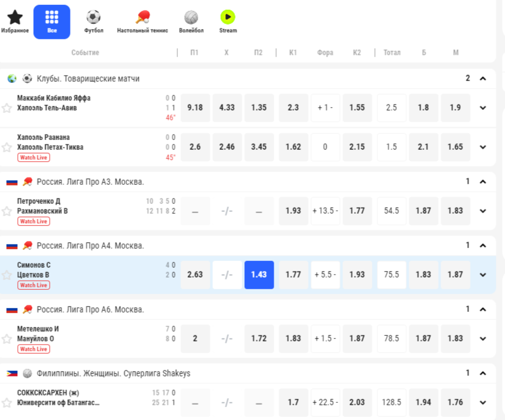505x420 pixels.
Task: Deselect the highlighted 1.43 odds button
Action: click(x=259, y=274)
